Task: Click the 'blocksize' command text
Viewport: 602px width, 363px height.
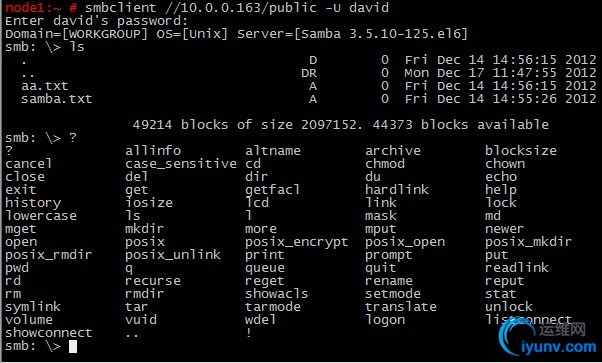Action: (x=521, y=151)
